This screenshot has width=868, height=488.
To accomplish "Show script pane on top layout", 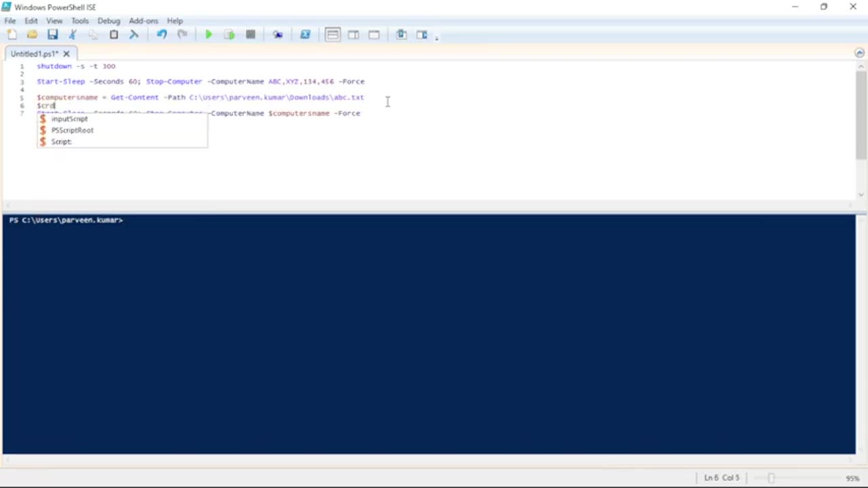I will tap(332, 35).
